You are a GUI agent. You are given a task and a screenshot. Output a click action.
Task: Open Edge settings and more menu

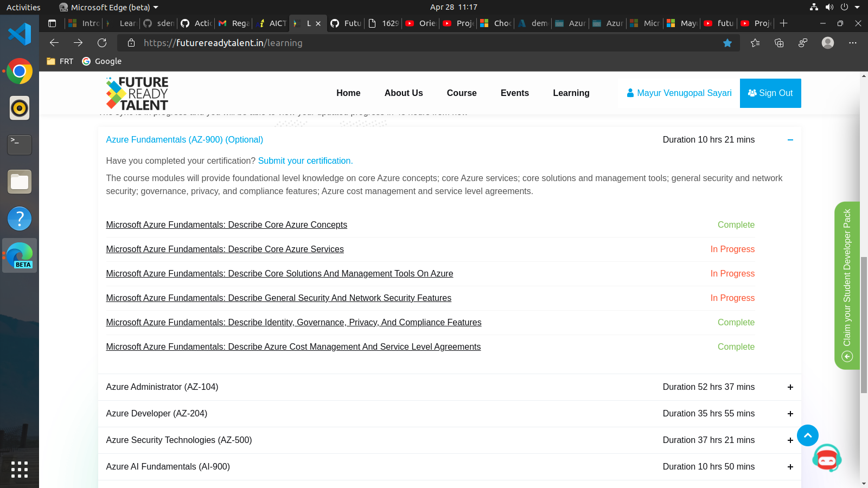pos(853,43)
